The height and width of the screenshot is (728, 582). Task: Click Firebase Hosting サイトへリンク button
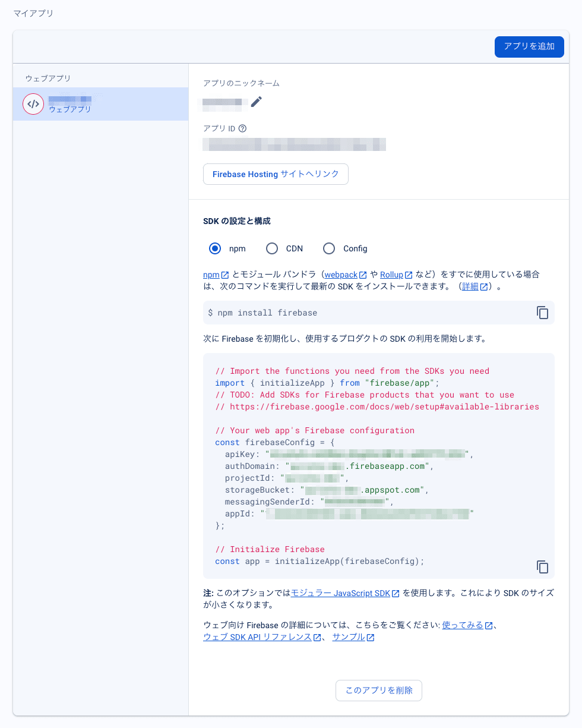point(276,174)
